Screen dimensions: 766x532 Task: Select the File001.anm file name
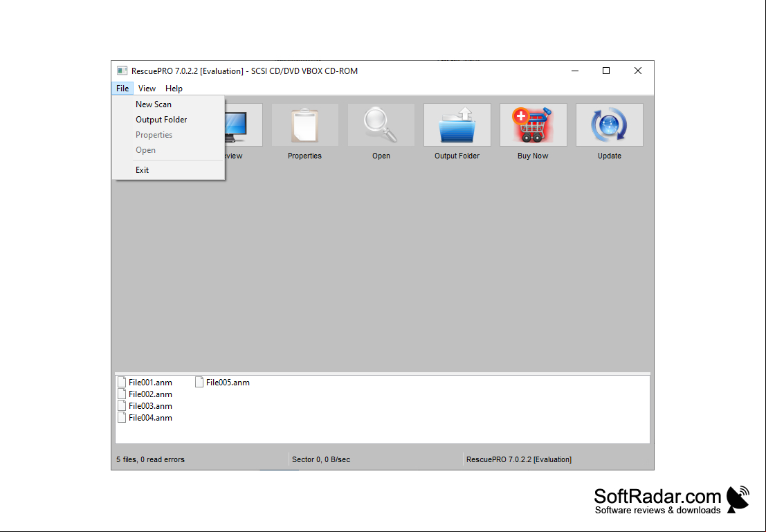(150, 383)
